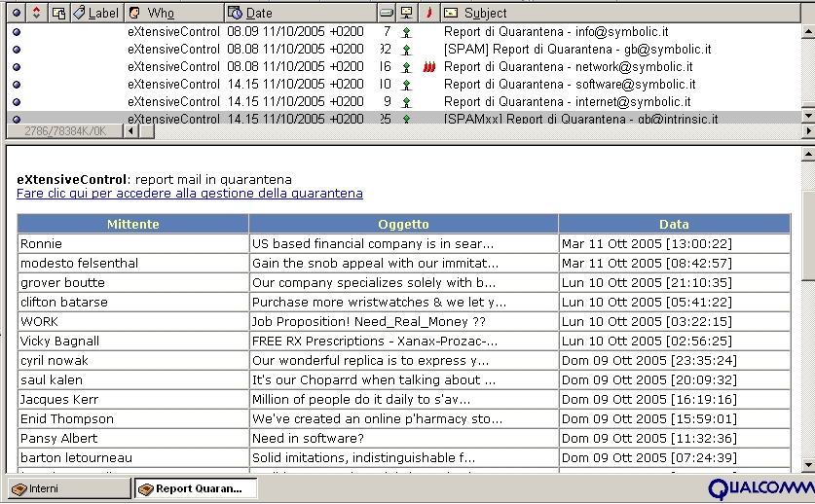Image resolution: width=815 pixels, height=504 pixels.
Task: Sort by Size column header icon
Action: pos(387,13)
